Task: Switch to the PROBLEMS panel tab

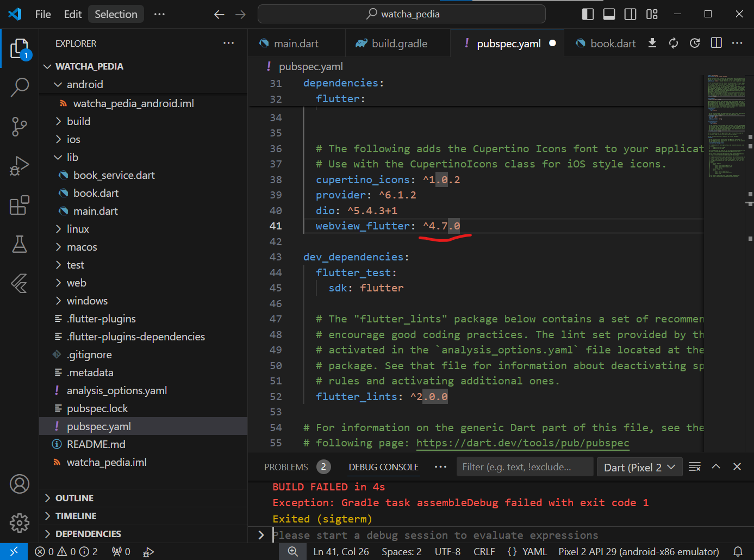Action: coord(297,467)
